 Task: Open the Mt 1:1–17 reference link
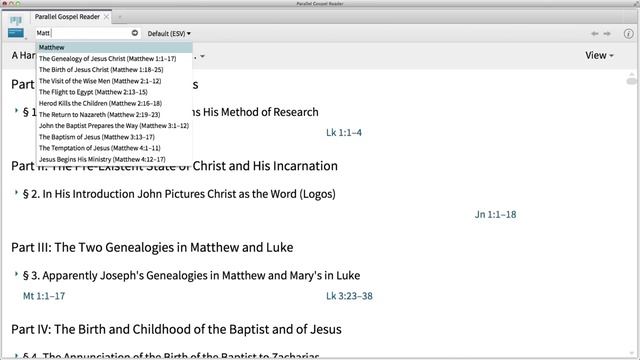44,296
